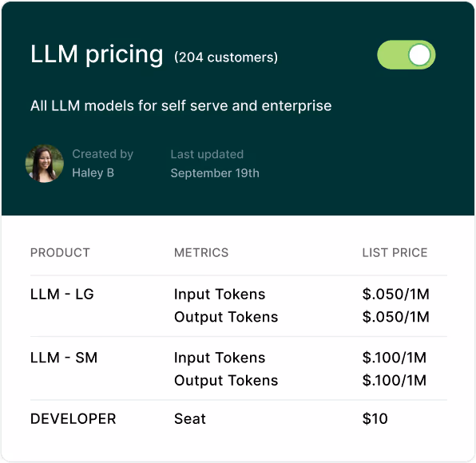Image resolution: width=476 pixels, height=463 pixels.
Task: Click the $.100/1M output token price
Action: (395, 381)
